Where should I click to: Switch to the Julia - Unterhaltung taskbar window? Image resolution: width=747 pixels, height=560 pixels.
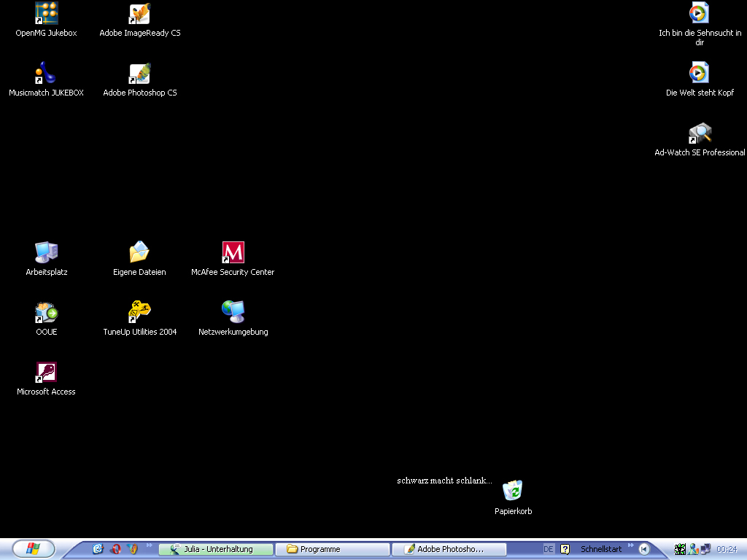[x=217, y=549]
